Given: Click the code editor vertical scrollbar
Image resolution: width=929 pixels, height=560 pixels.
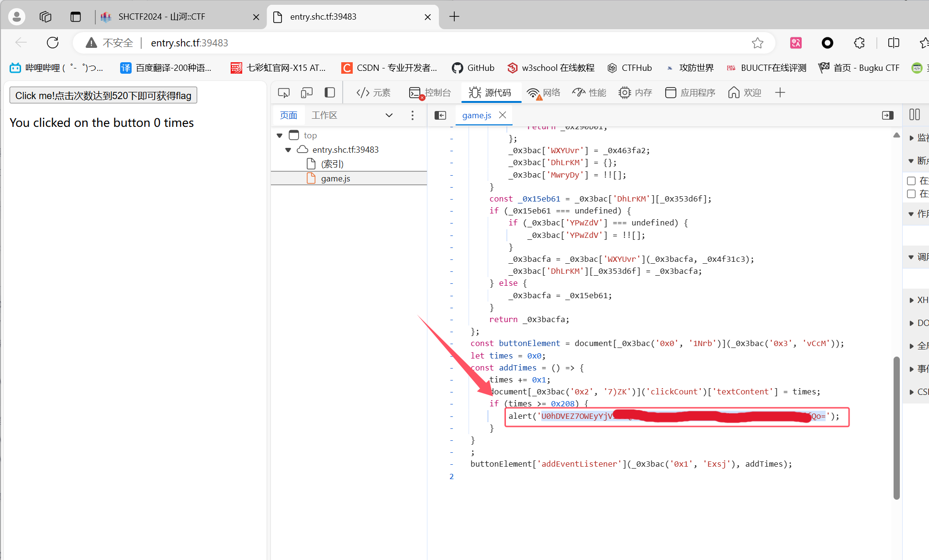Looking at the screenshot, I should (x=896, y=428).
